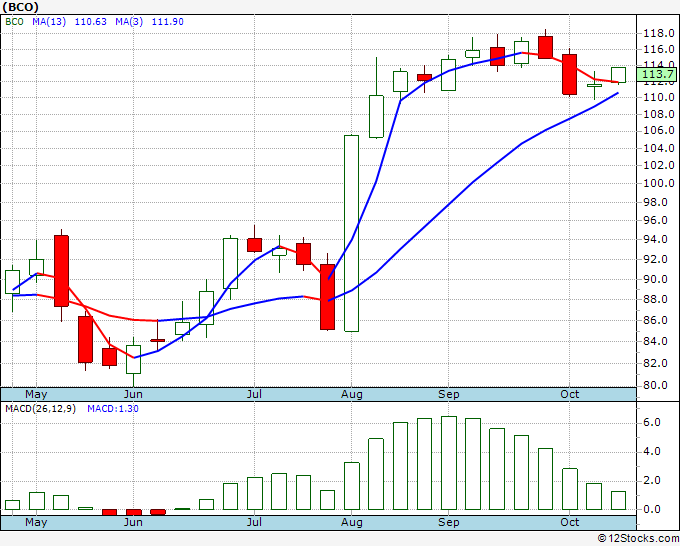The width and height of the screenshot is (680, 546).
Task: Click the 106.0 price axis label
Action: tap(659, 131)
